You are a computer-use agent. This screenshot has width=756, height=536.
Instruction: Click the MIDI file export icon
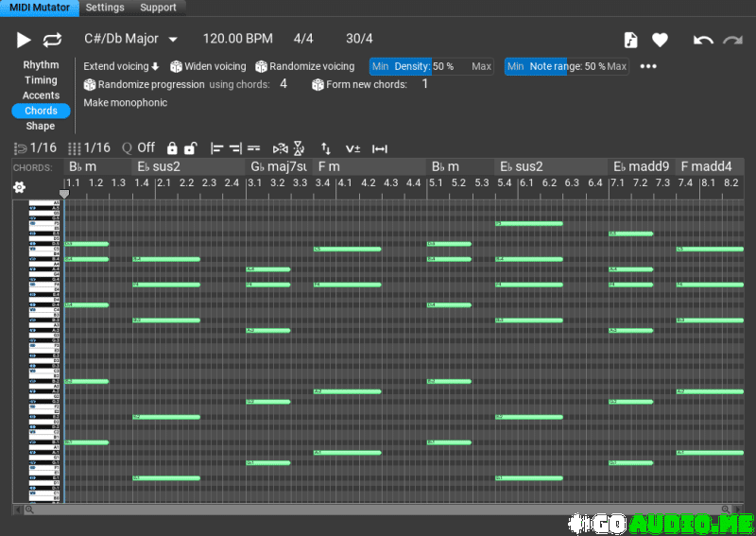pos(630,40)
